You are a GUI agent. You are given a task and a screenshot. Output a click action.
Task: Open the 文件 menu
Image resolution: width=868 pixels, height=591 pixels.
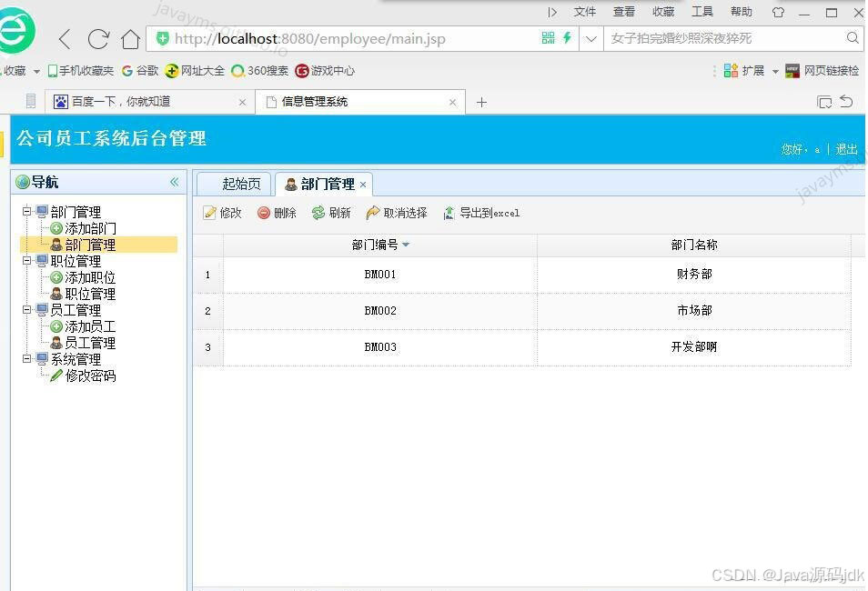pyautogui.click(x=584, y=12)
